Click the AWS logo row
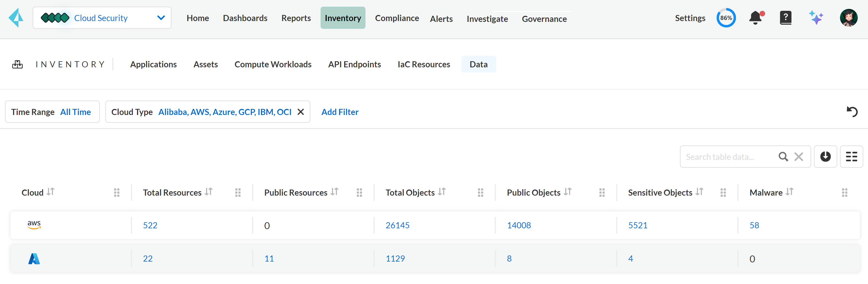The image size is (868, 284). pyautogui.click(x=34, y=225)
